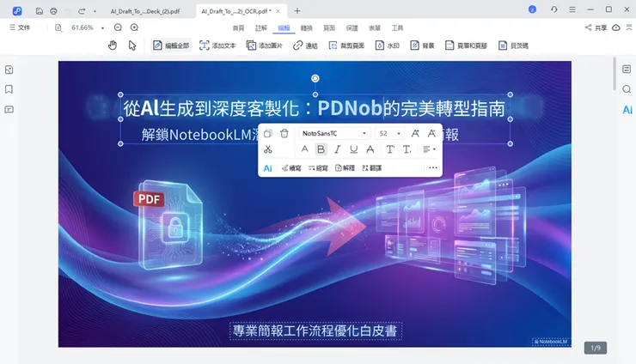
Task: Toggle italic formatting
Action: tap(337, 149)
